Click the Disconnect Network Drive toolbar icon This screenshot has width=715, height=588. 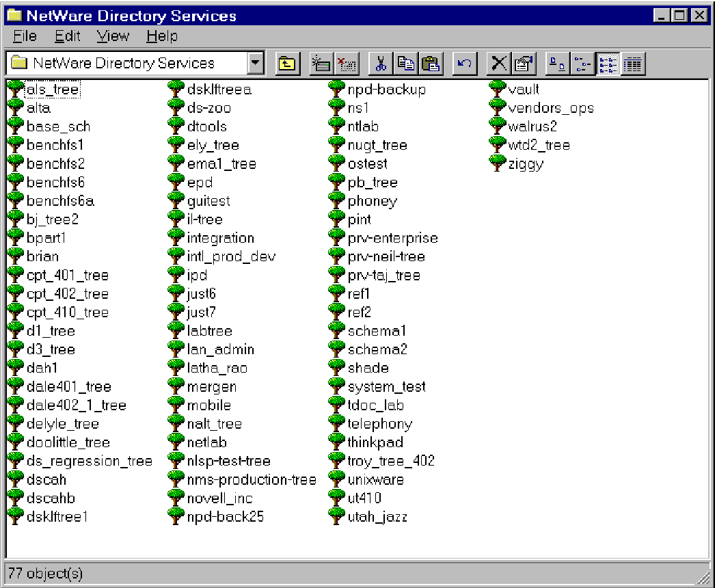coord(347,64)
